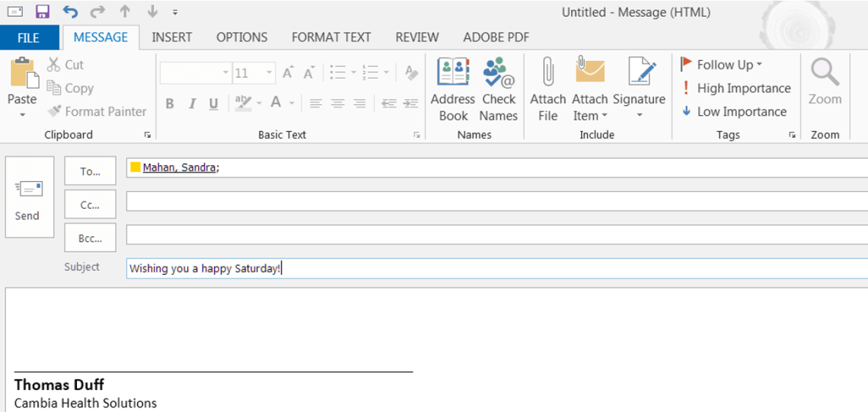
Task: Select the MESSAGE ribbon tab
Action: point(101,37)
